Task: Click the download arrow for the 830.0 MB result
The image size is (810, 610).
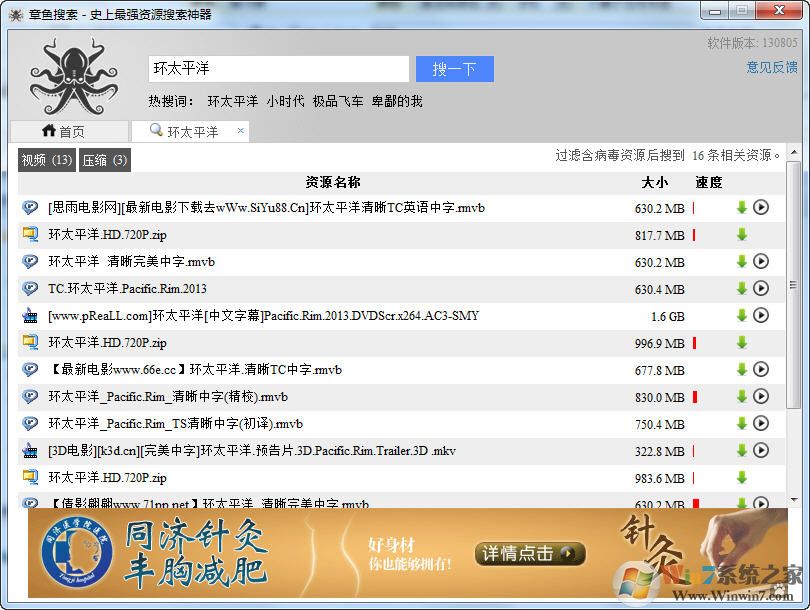Action: pos(739,397)
